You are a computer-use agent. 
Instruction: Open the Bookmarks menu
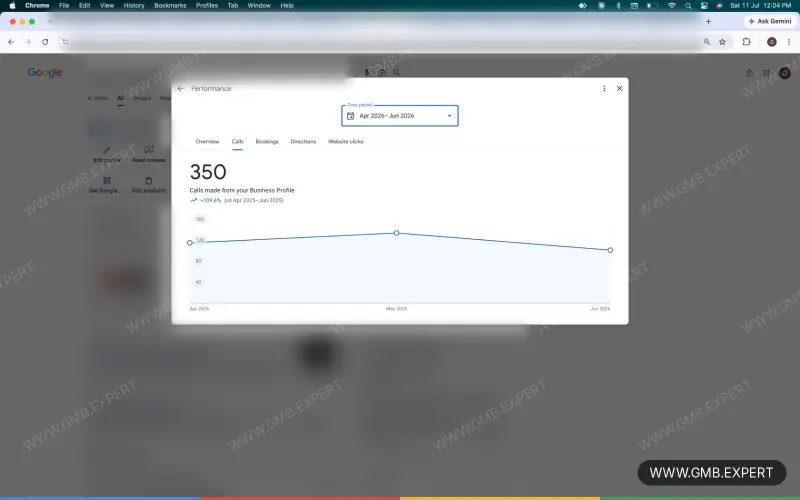tap(170, 6)
